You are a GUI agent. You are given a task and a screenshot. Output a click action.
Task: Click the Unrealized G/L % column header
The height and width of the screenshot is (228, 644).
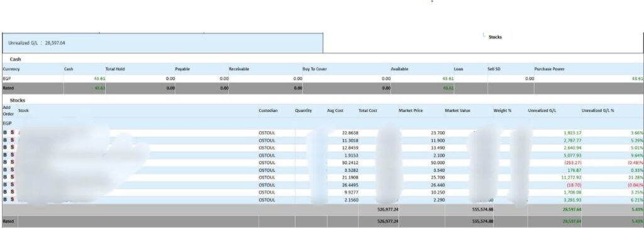(x=597, y=110)
